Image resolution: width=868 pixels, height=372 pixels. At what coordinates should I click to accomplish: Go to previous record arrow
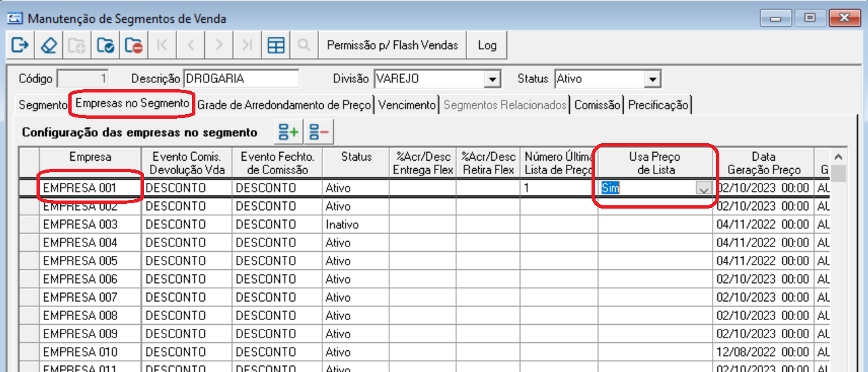pyautogui.click(x=191, y=45)
